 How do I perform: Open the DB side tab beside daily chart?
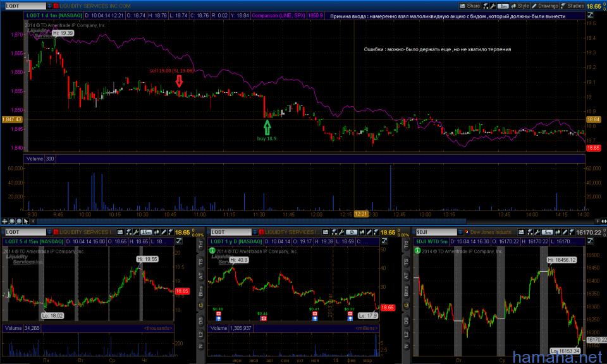[x=406, y=320]
